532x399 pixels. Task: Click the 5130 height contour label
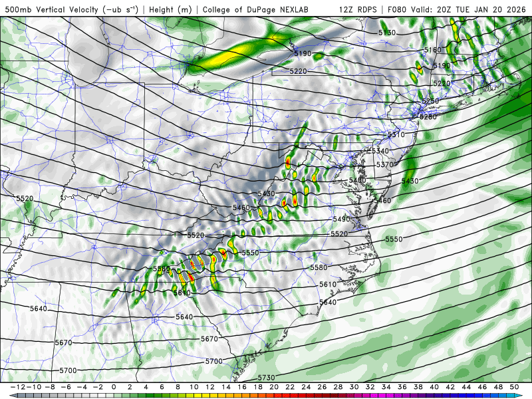click(x=387, y=33)
